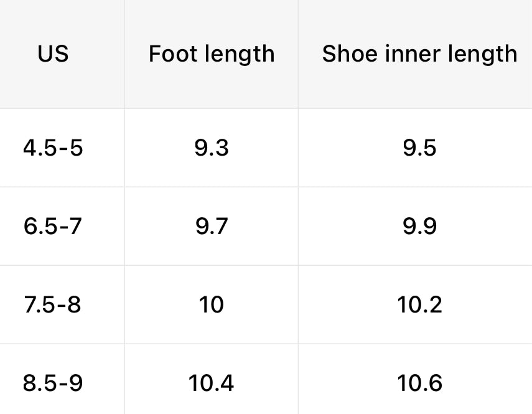The image size is (532, 414).
Task: Click the 10.6 shoe inner length
Action: [419, 383]
